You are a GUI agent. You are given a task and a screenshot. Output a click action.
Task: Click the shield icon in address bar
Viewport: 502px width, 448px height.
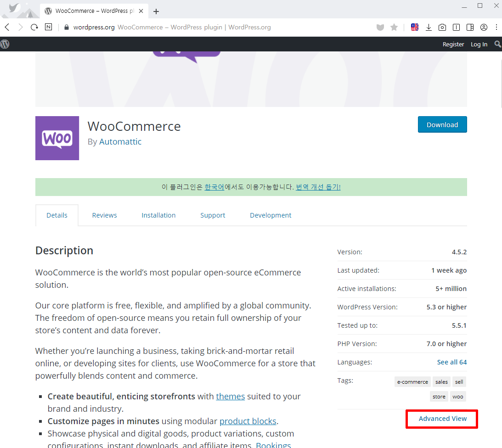[380, 28]
